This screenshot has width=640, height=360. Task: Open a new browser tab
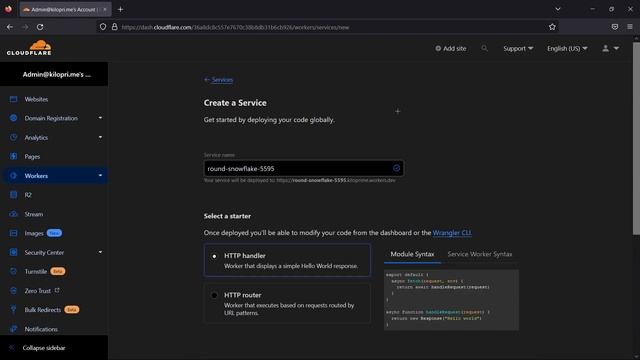point(120,9)
